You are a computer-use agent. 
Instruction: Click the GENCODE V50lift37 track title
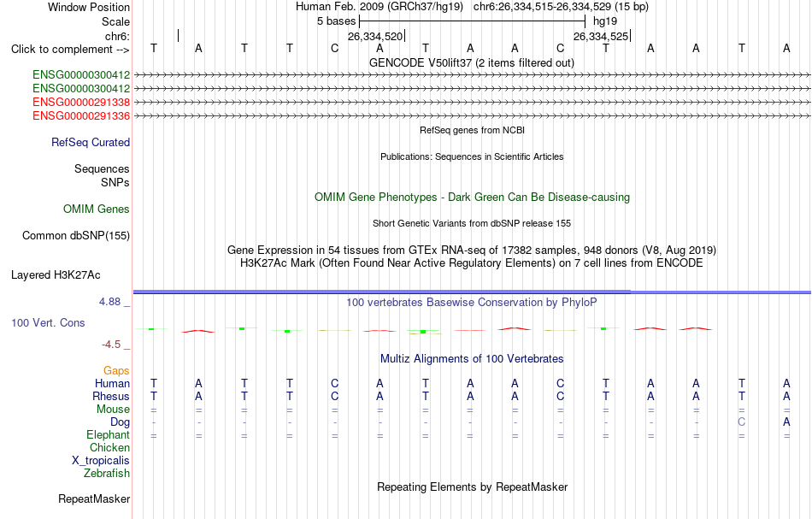pos(472,62)
